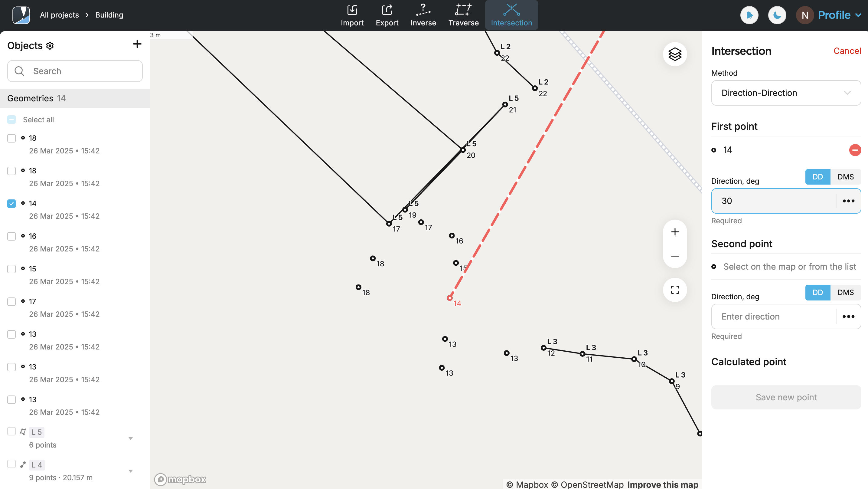868x489 pixels.
Task: Click the blue play/tutorial round icon
Action: 749,15
